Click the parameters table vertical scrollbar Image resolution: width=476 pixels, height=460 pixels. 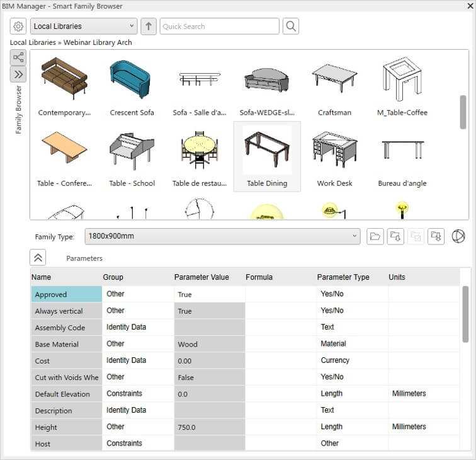pos(465,314)
